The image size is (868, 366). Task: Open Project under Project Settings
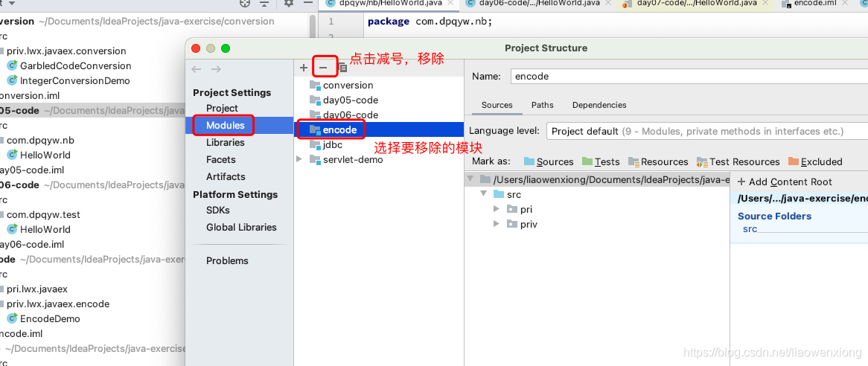point(222,109)
